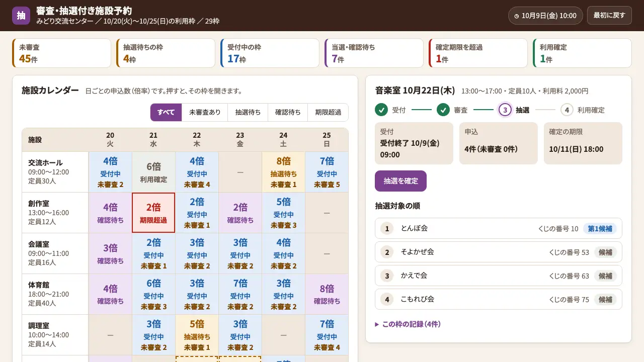This screenshot has height=362, width=644.
Task: Open 体育館 25日 8倍 確認待ち slot
Action: [x=327, y=294]
